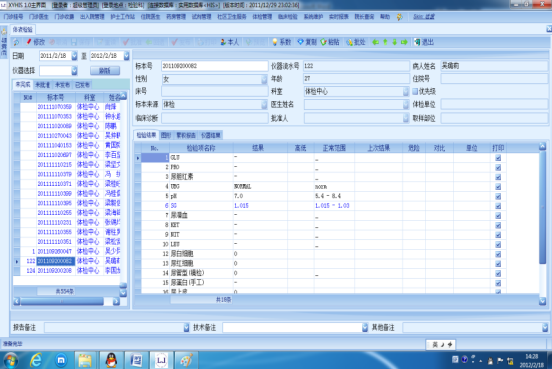Viewport: 552px width, 369px height.
Task: Switch to the 仪器结果 tab
Action: pos(211,135)
